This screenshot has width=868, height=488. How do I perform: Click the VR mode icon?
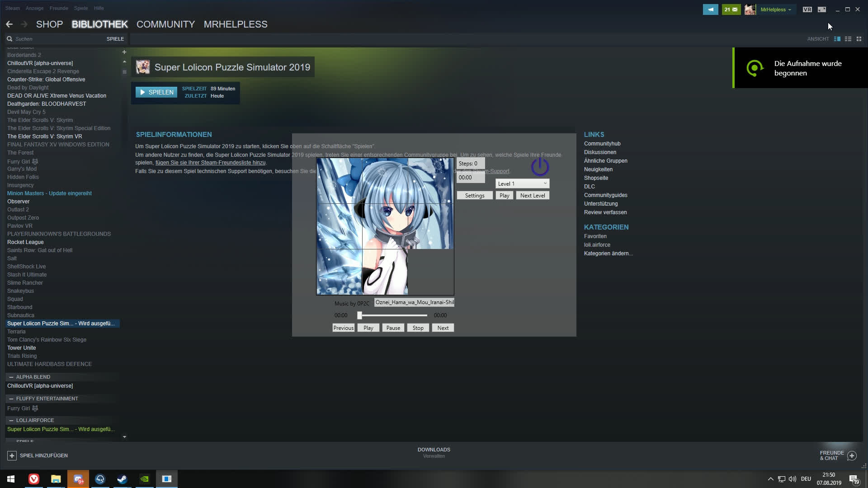point(807,9)
